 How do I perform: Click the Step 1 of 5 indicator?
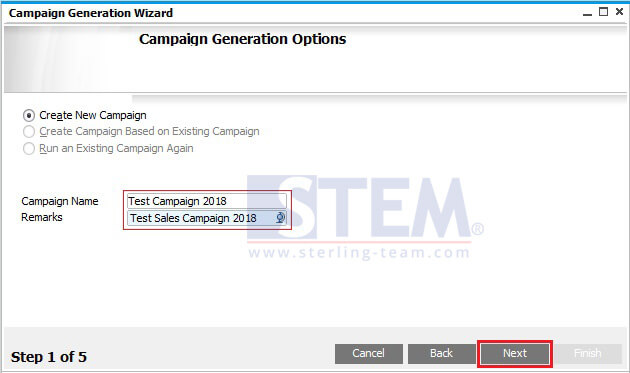(x=49, y=357)
